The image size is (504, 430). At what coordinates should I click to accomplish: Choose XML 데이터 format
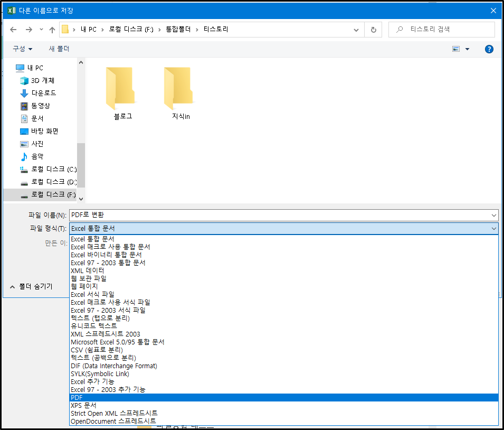click(x=284, y=270)
